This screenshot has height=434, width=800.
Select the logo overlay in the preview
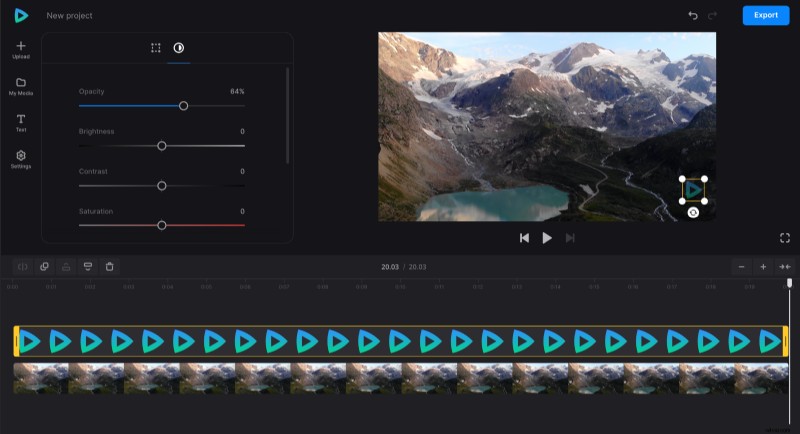tap(693, 190)
